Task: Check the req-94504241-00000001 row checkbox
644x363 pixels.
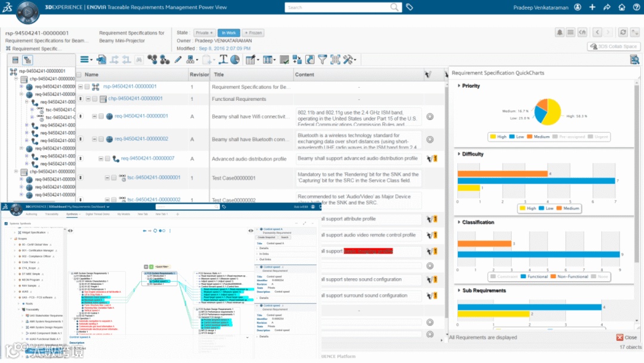Action: coord(101,116)
